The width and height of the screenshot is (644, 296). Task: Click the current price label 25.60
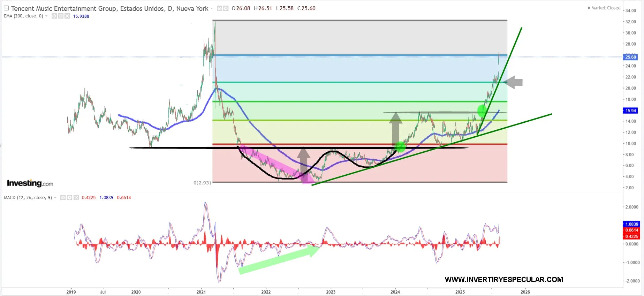[x=631, y=57]
